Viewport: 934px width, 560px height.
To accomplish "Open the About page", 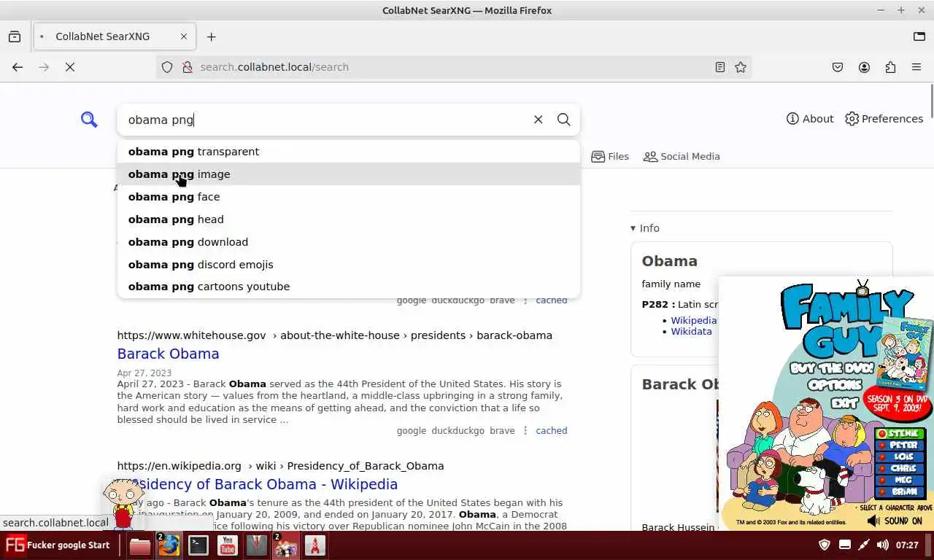I will click(x=810, y=119).
